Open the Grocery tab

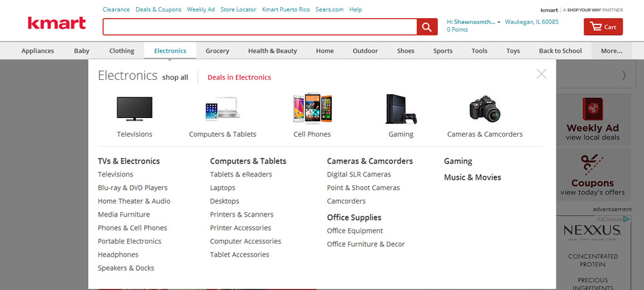click(x=217, y=51)
